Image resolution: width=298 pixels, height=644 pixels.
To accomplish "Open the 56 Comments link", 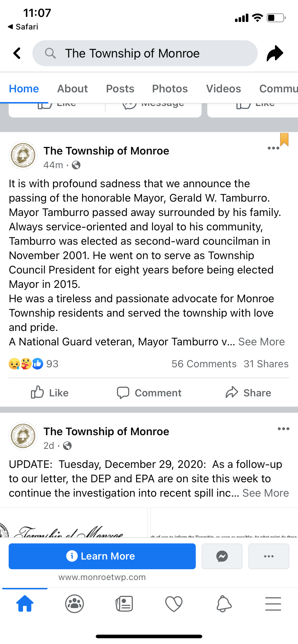I will [204, 364].
